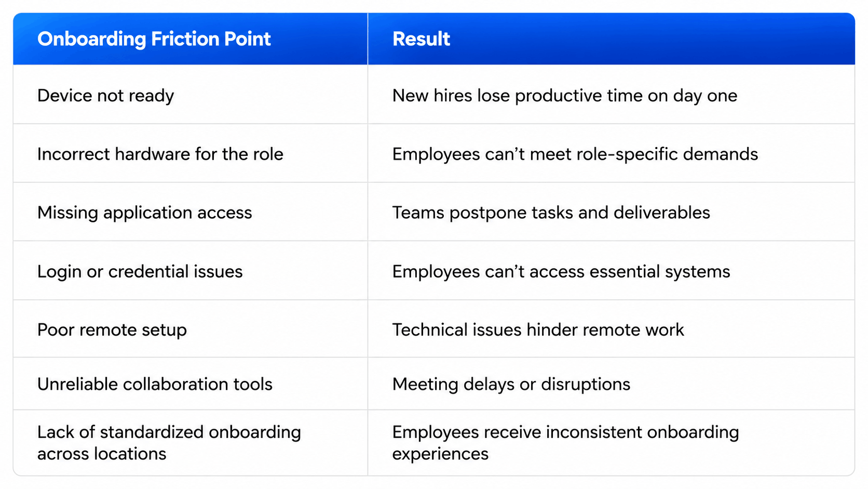Click Incorrect hardware for the role
Screen dimensions: 868x489
pos(160,154)
